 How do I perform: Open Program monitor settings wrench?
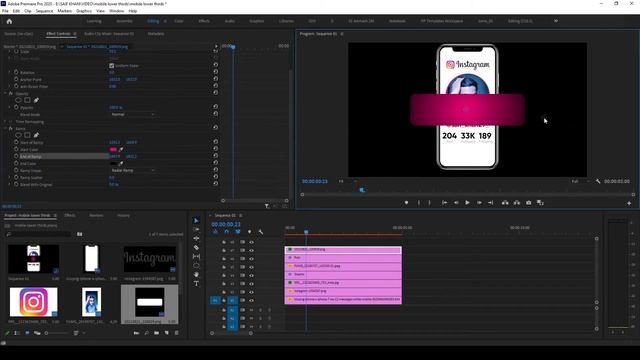point(598,181)
